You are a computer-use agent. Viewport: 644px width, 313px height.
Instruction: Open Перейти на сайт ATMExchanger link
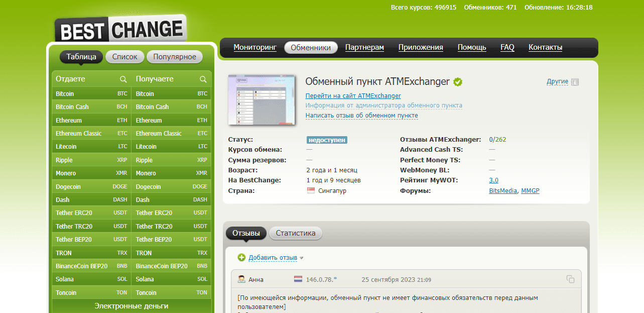[x=353, y=95]
